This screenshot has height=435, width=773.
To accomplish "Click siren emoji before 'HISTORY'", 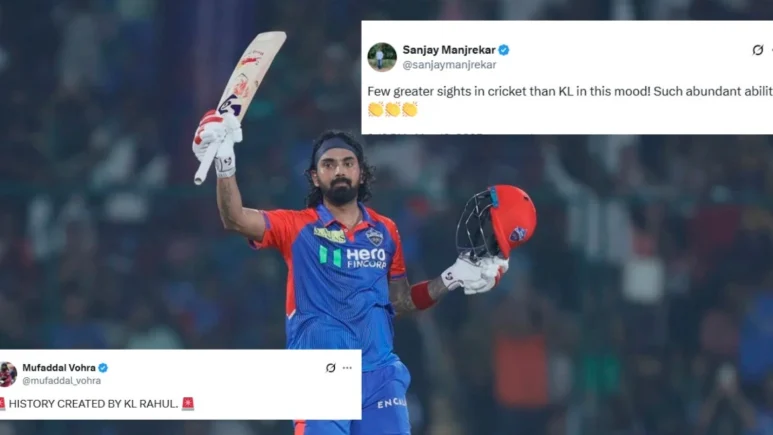I will point(2,403).
